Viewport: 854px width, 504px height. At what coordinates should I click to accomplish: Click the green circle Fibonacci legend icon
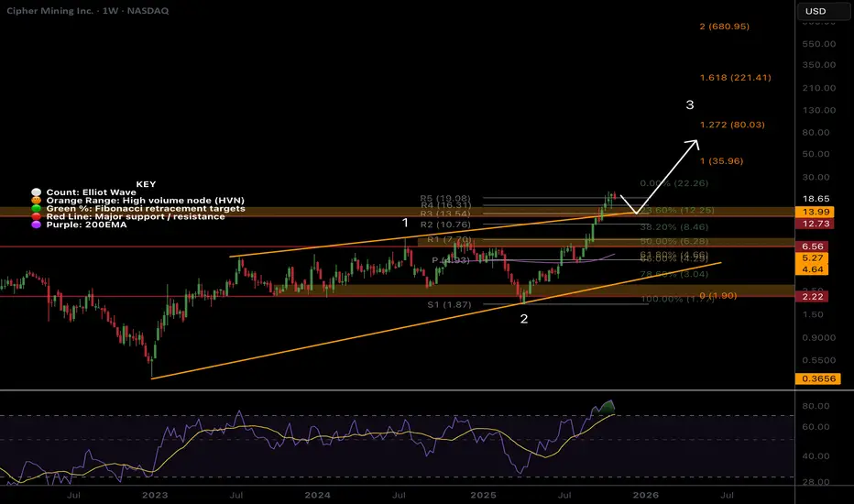coord(36,208)
